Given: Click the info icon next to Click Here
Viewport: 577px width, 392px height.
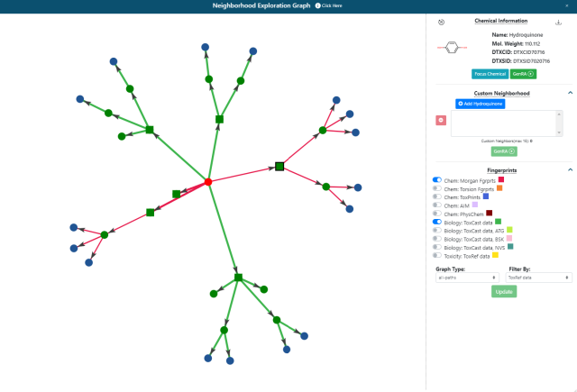Looking at the screenshot, I should [317, 5].
